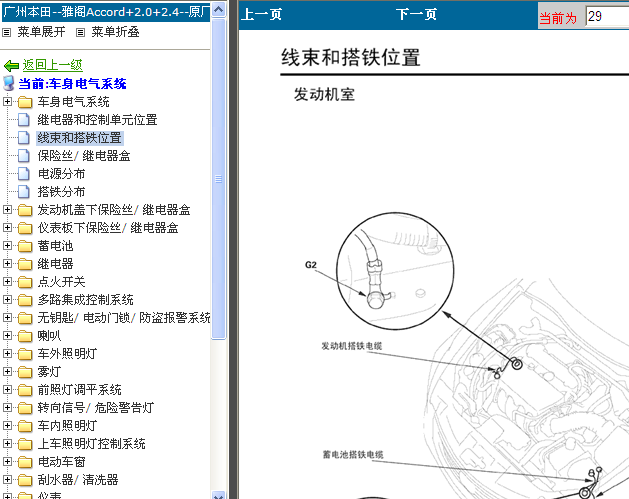Open the 电源分布 page
This screenshot has height=499, width=629.
61,174
